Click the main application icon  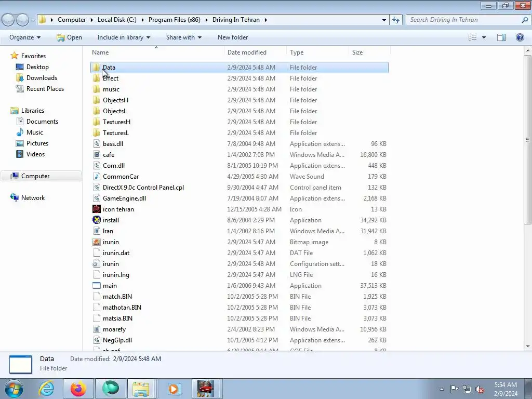tap(96, 285)
